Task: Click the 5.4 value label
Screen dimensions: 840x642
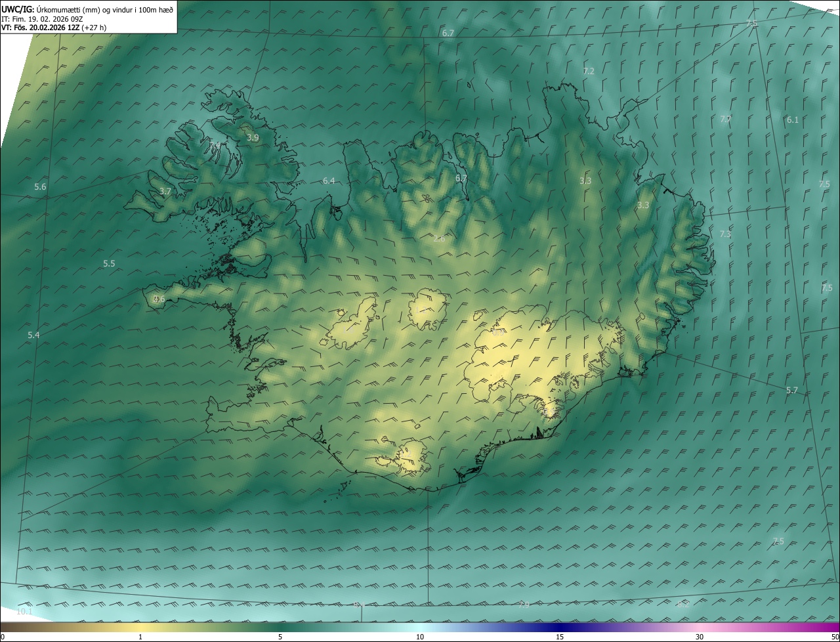Action: pyautogui.click(x=33, y=335)
